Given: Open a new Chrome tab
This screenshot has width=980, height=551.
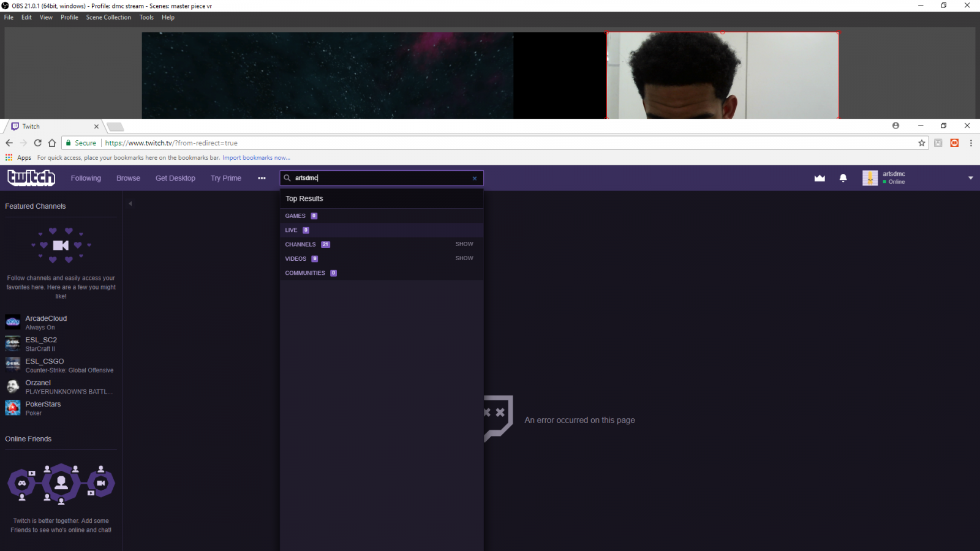Looking at the screenshot, I should coord(115,127).
